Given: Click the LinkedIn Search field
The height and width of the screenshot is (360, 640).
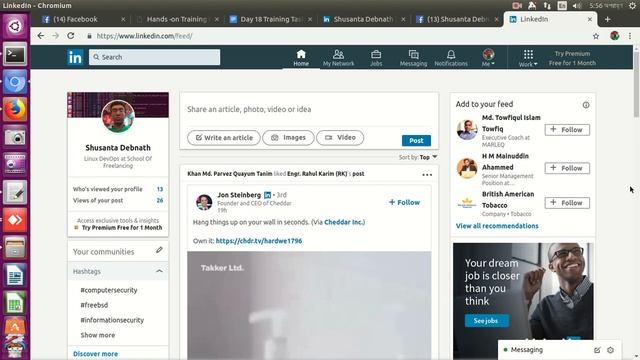Looking at the screenshot, I should [154, 57].
